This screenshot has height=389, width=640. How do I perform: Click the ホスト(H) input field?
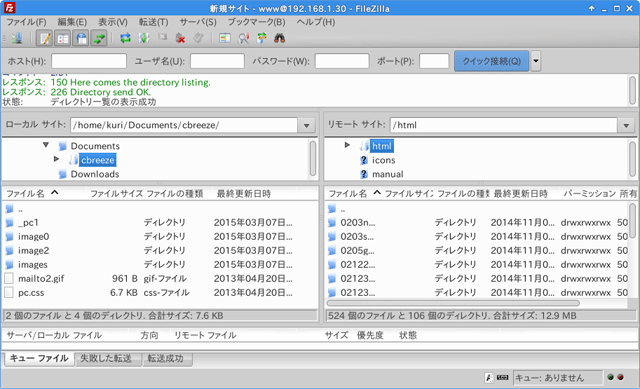click(89, 61)
